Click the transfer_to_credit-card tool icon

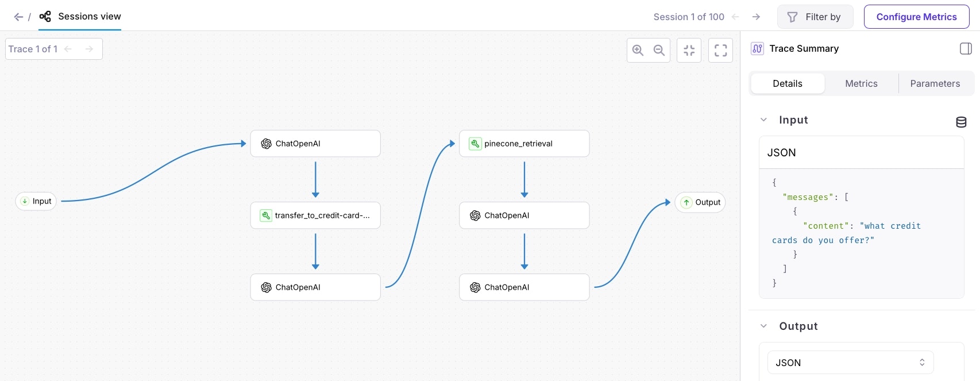(x=266, y=215)
